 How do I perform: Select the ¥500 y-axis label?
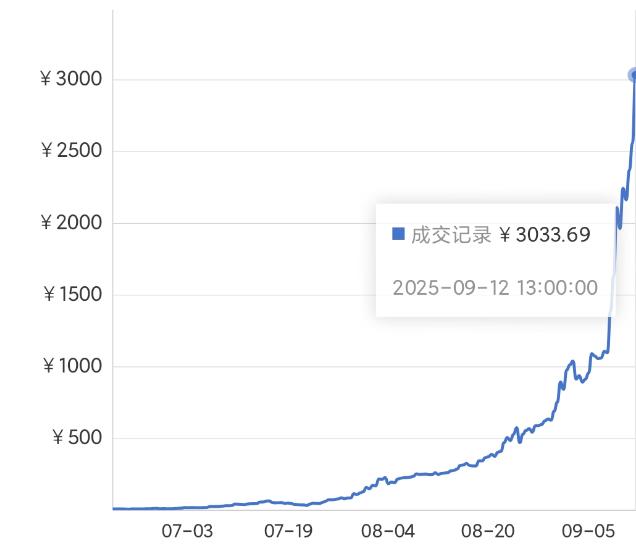tap(75, 438)
